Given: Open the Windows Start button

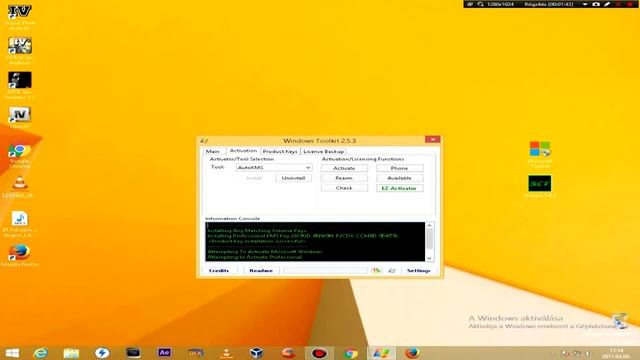Looking at the screenshot, I should coord(12,353).
